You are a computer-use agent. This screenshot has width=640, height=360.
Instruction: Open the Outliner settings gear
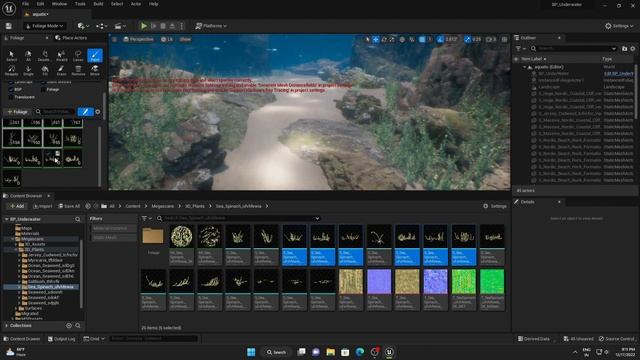pyautogui.click(x=633, y=49)
